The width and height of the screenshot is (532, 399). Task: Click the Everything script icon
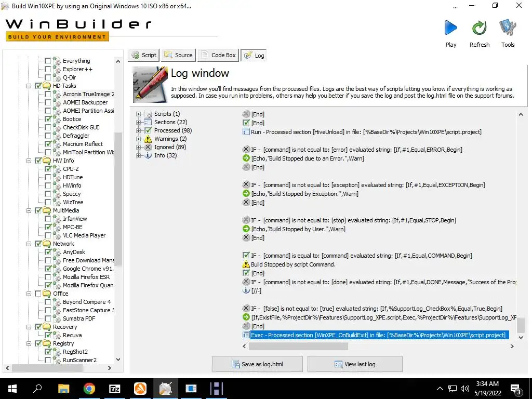click(x=57, y=61)
